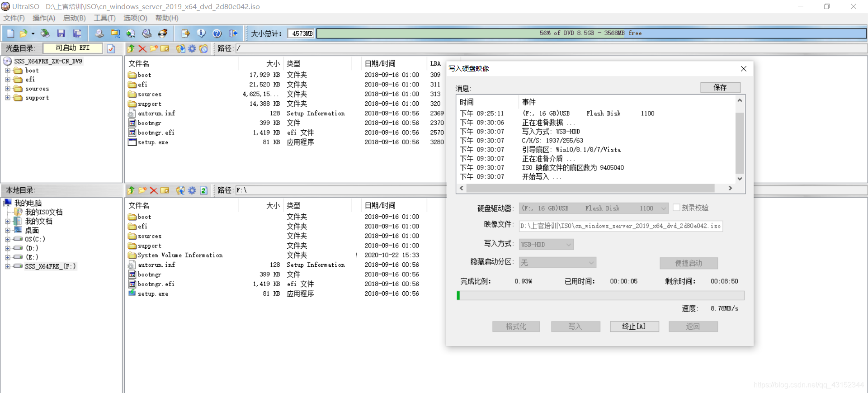The image size is (868, 393).
Task: Click the 格式化 button
Action: tap(516, 327)
